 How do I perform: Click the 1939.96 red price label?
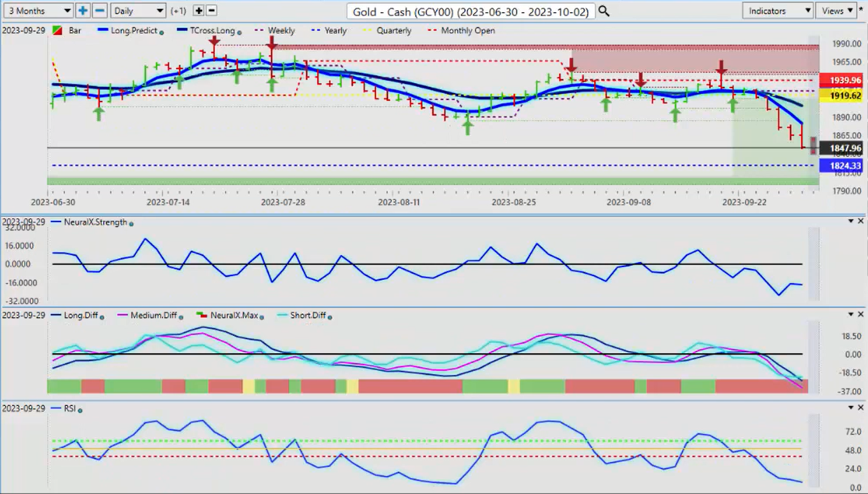(x=840, y=80)
